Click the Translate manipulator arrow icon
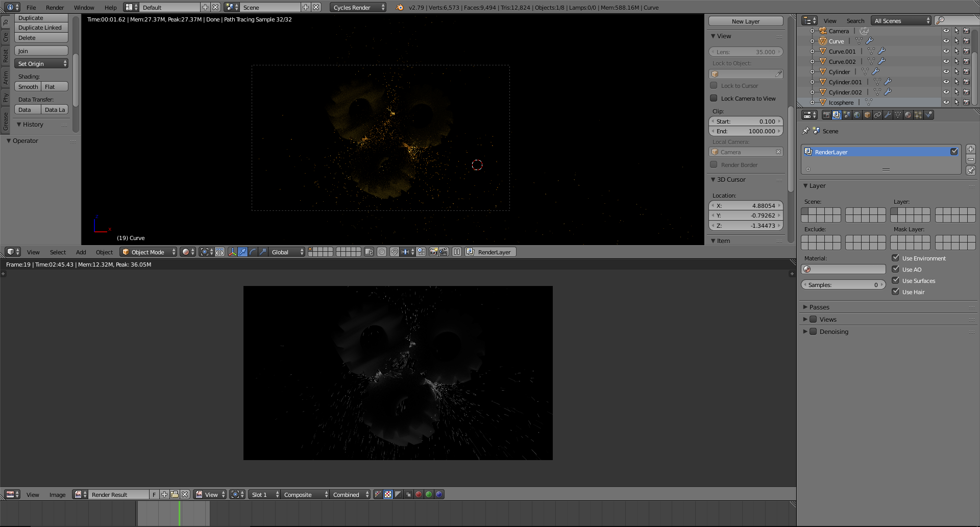980x527 pixels. point(242,252)
